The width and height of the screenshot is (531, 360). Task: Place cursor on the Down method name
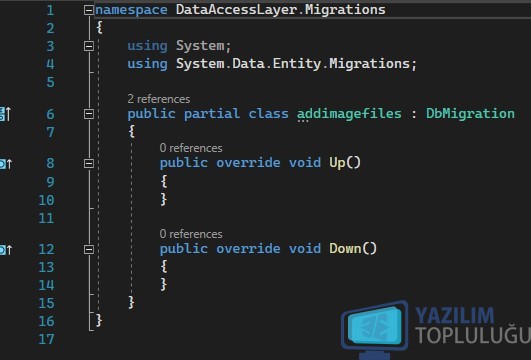pos(345,249)
